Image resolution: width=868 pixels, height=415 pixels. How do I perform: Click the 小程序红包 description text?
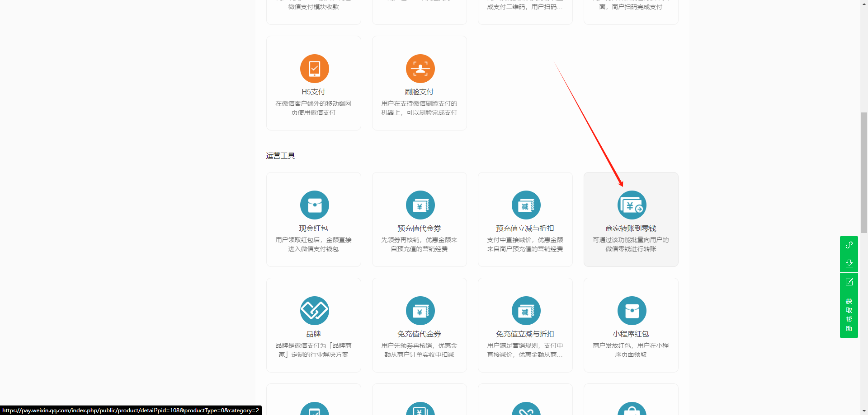[631, 350]
